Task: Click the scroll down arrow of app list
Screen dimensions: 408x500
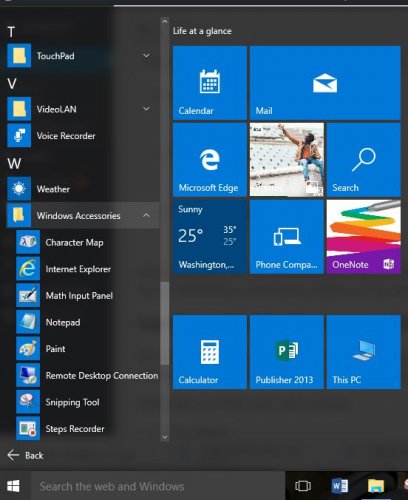Action: (x=164, y=437)
